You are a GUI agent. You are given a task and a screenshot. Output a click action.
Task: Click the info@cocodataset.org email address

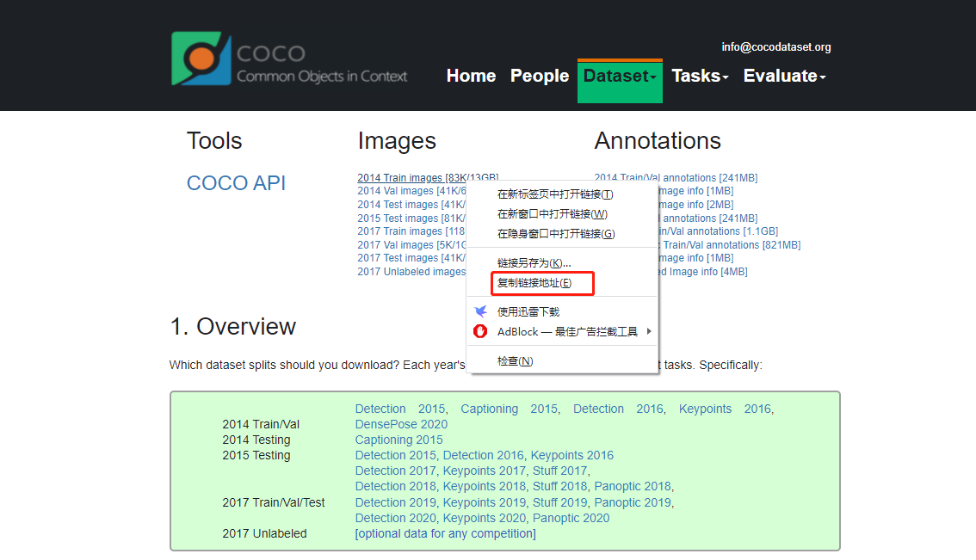pos(775,47)
